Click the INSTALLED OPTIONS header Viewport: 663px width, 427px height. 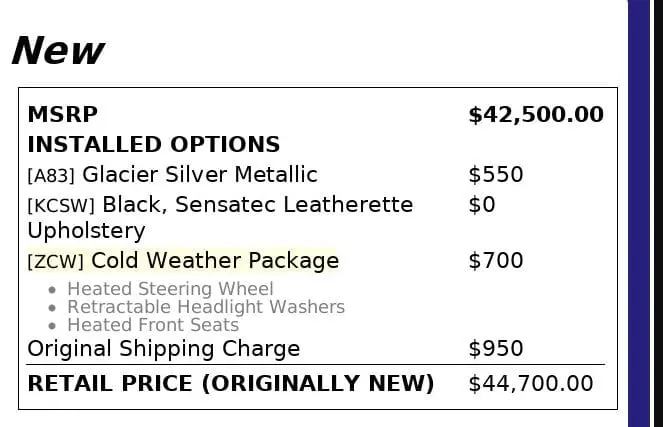[153, 144]
